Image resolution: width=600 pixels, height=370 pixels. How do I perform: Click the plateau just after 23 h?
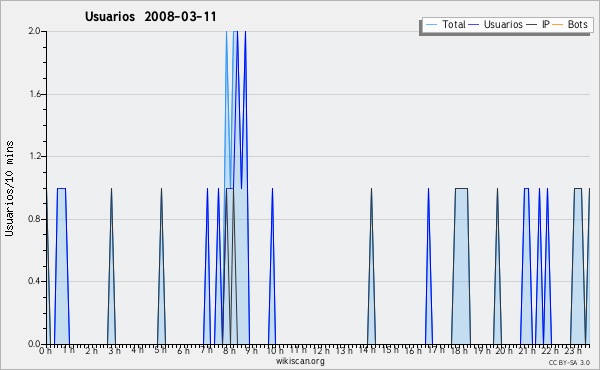pyautogui.click(x=578, y=188)
